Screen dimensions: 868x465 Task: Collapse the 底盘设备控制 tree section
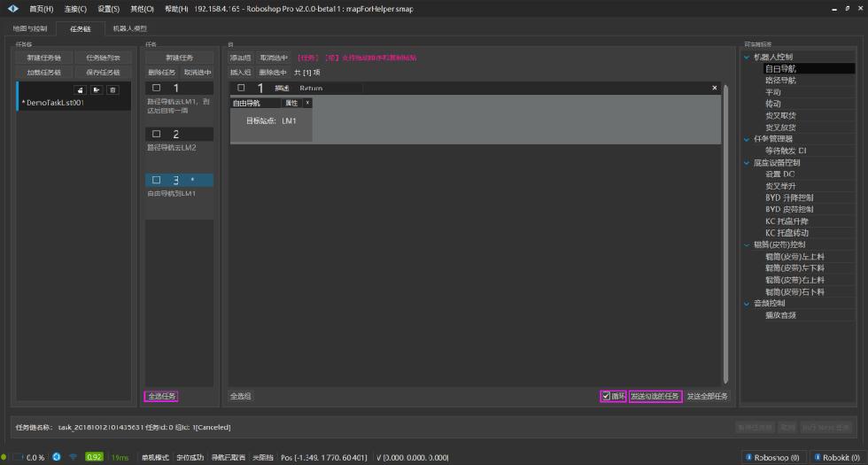tap(747, 163)
